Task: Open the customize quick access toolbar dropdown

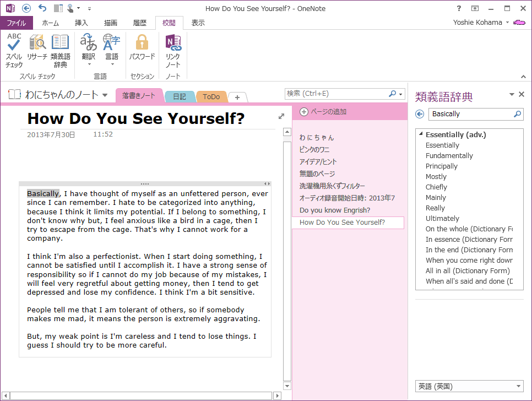Action: pos(90,8)
